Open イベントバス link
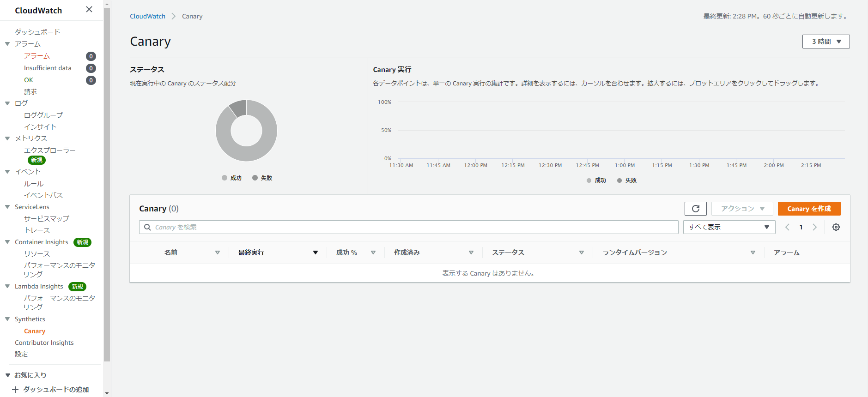The height and width of the screenshot is (397, 868). click(43, 195)
